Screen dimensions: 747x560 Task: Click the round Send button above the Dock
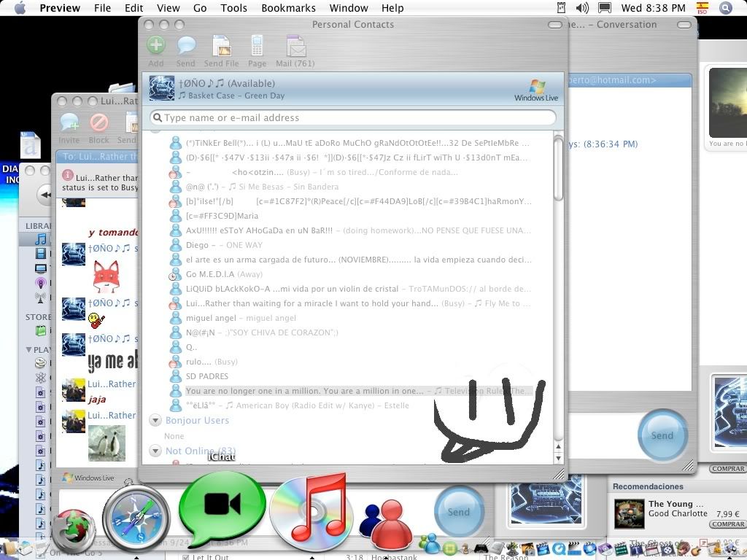click(x=459, y=512)
